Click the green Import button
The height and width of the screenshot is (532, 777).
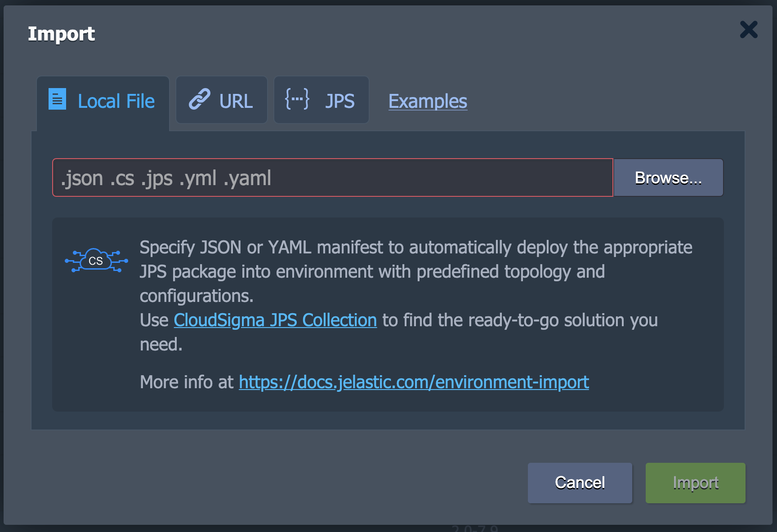coord(696,483)
